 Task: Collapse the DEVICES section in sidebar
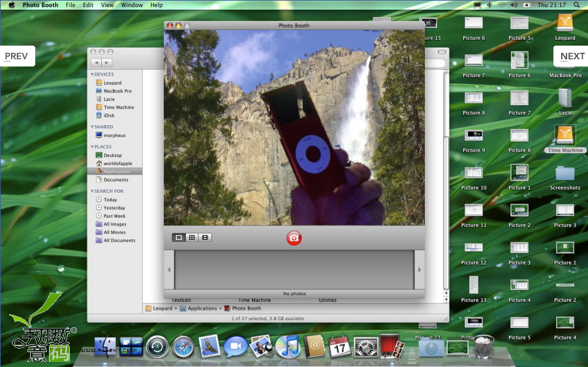click(x=92, y=74)
